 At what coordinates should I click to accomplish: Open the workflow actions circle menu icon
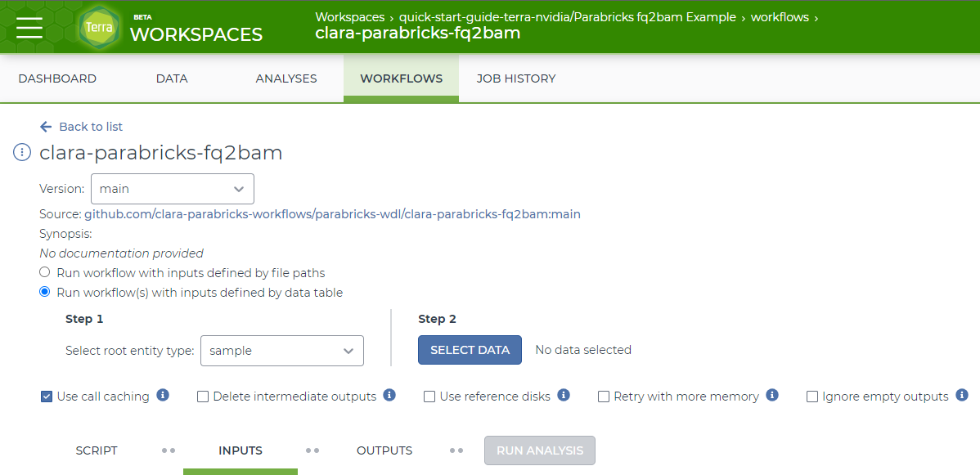coord(23,153)
